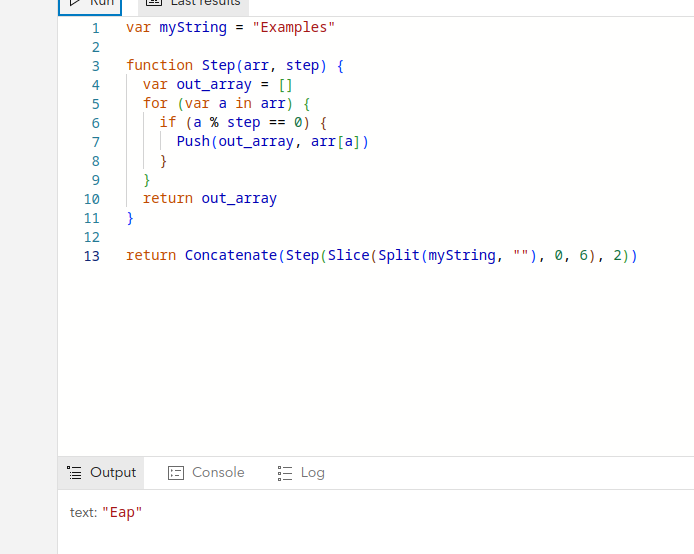Switch to the Console tab
Viewport: 694px width, 554px height.
(206, 473)
